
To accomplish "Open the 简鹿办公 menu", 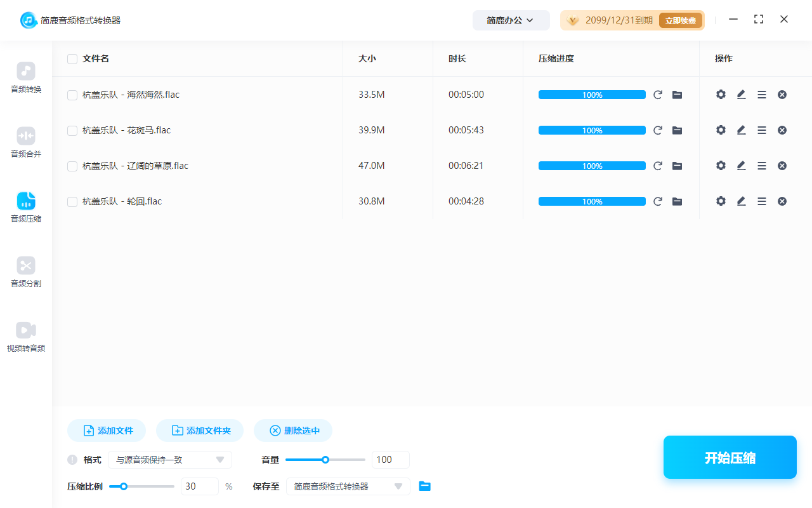I will [x=511, y=20].
